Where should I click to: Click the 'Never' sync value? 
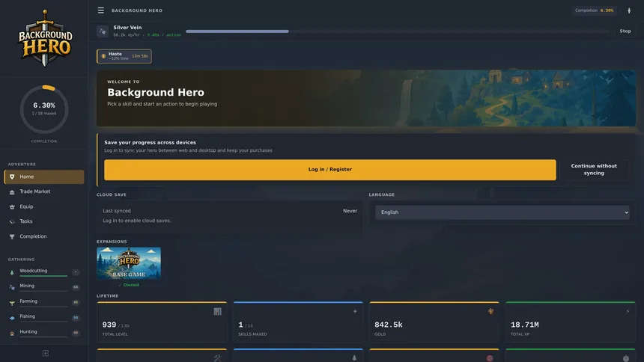[350, 211]
